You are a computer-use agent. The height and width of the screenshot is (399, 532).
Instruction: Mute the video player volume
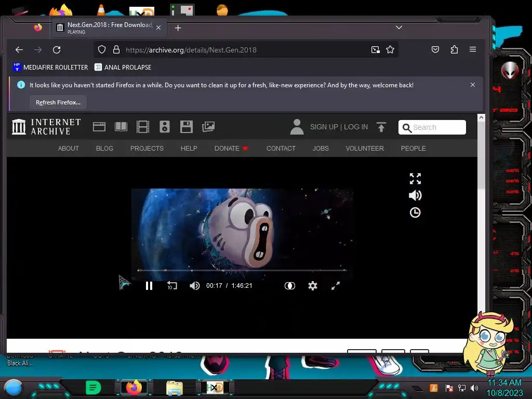click(x=194, y=286)
